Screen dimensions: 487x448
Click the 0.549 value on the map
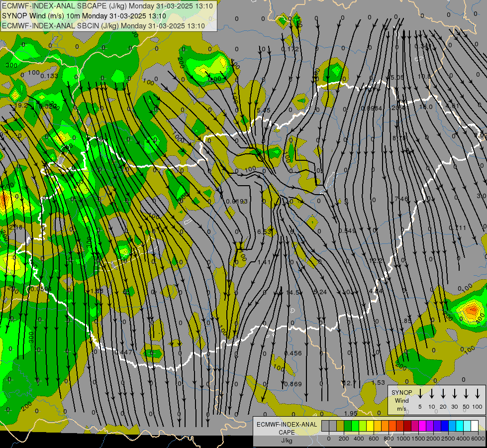347,230
